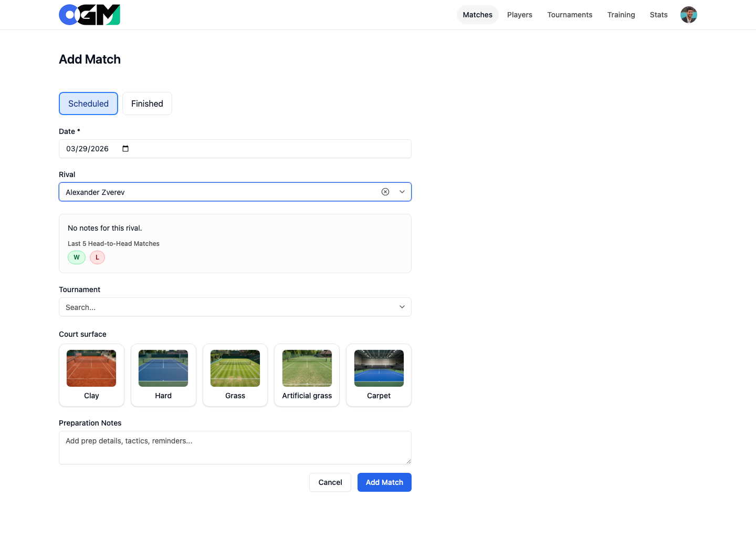Screen dimensions: 756x538
Task: Select the Clay court surface
Action: point(91,375)
